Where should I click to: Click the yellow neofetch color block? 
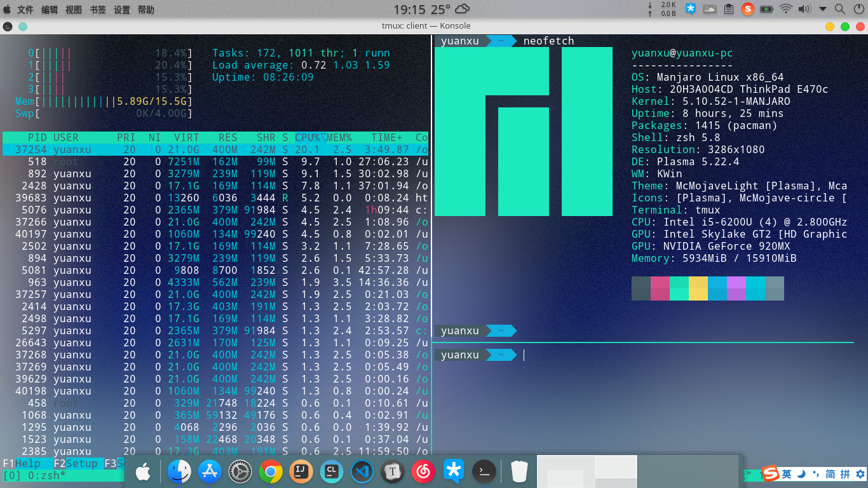pos(698,288)
